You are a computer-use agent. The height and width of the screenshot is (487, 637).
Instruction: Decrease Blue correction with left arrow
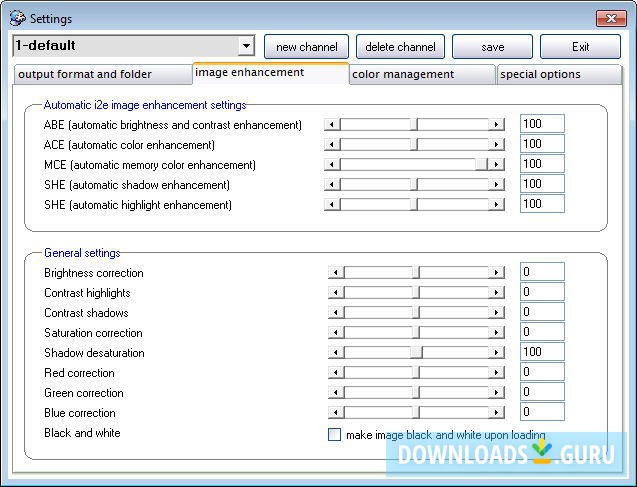click(x=336, y=412)
